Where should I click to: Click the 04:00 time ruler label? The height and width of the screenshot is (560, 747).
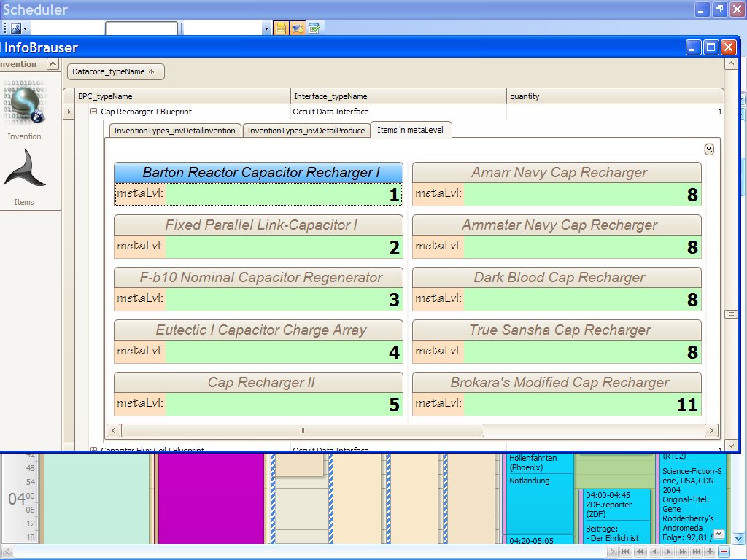tap(21, 499)
